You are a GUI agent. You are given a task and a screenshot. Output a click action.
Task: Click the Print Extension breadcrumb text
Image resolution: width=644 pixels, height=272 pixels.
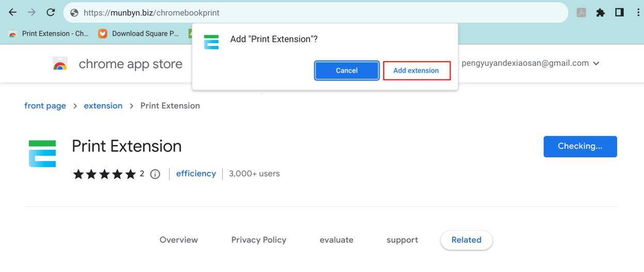point(170,106)
